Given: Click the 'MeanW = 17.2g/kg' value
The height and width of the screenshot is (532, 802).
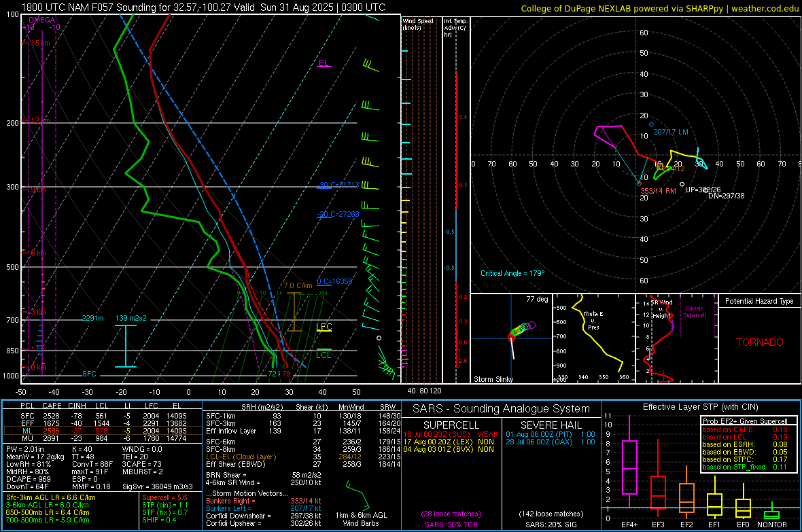Looking at the screenshot, I should 35,457.
